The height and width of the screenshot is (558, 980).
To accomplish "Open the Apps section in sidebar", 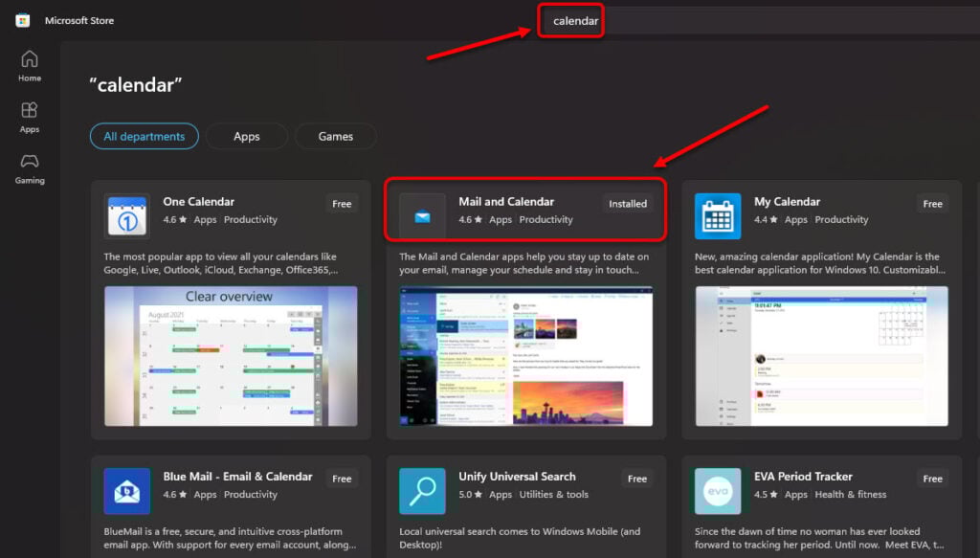I will [x=30, y=118].
